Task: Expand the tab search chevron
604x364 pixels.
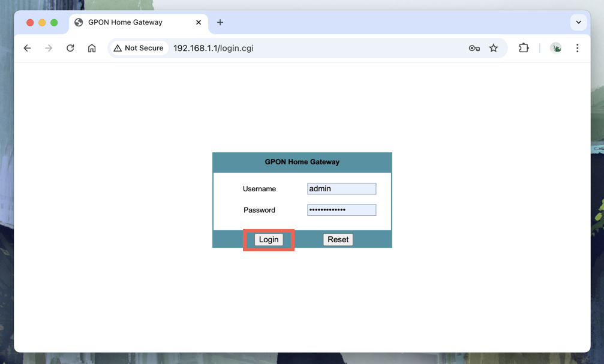Action: pyautogui.click(x=578, y=22)
